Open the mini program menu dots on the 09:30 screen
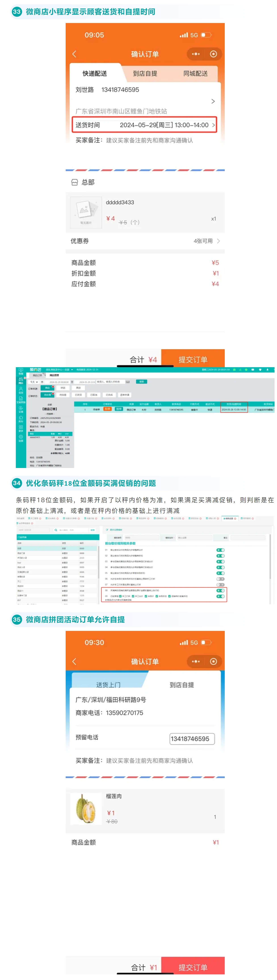277x980 pixels. coord(195,662)
